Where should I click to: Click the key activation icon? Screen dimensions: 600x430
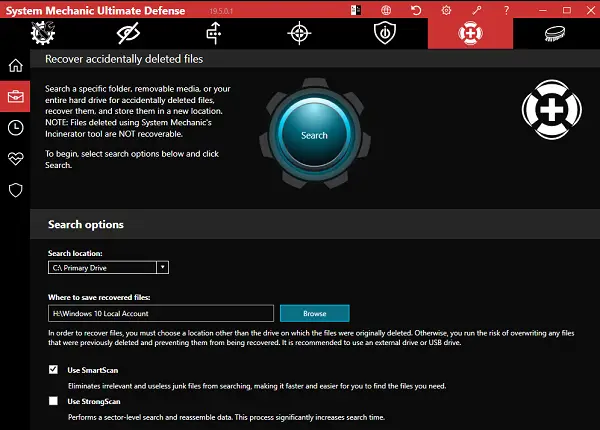(x=476, y=10)
